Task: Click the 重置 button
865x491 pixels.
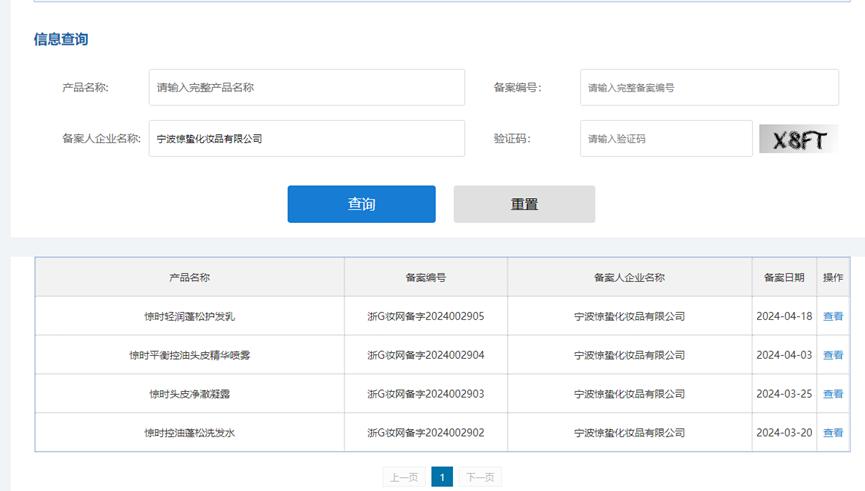Action: coord(524,204)
